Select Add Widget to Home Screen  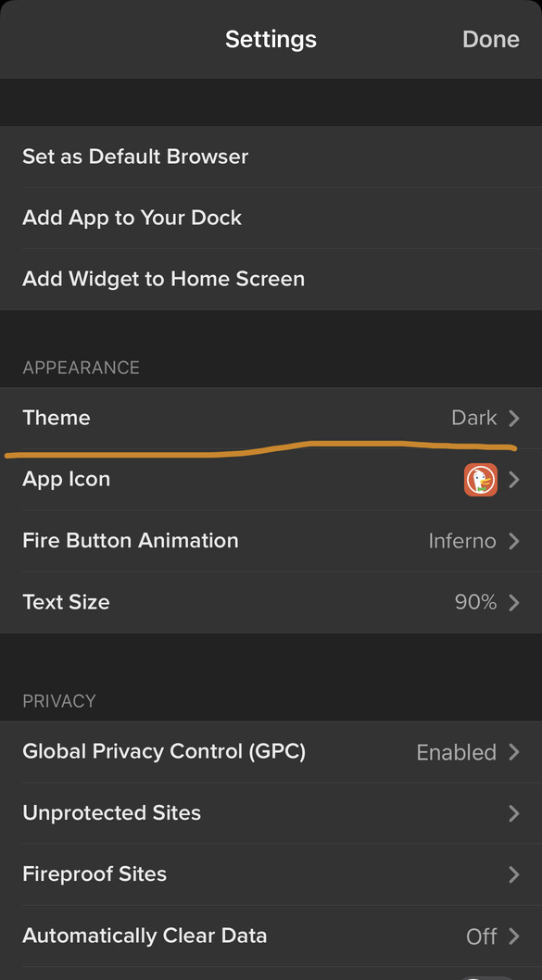[271, 279]
